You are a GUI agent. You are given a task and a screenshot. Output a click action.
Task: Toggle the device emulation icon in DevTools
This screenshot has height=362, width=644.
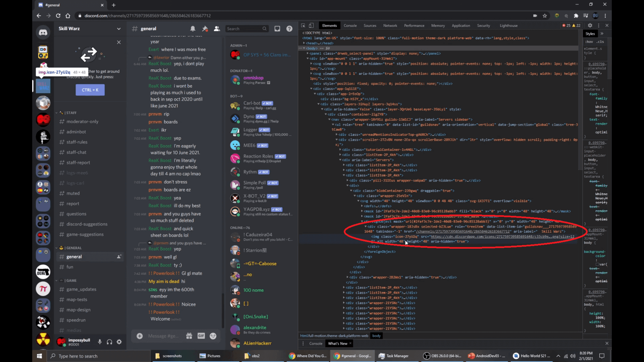311,25
